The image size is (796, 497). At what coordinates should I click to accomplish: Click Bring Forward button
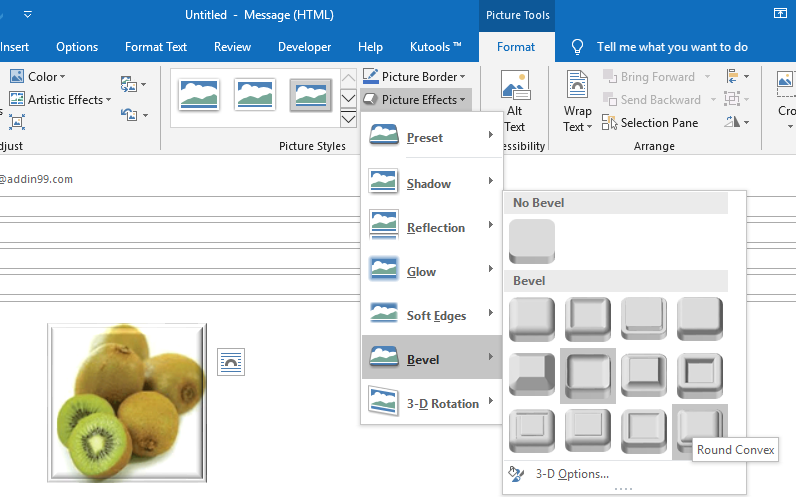tap(649, 77)
